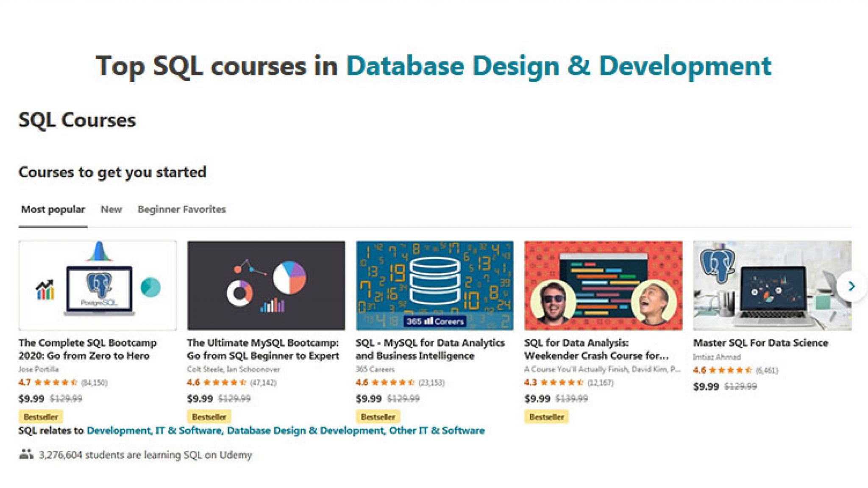Open the IT & Software link
This screenshot has height=488, width=868.
[189, 430]
